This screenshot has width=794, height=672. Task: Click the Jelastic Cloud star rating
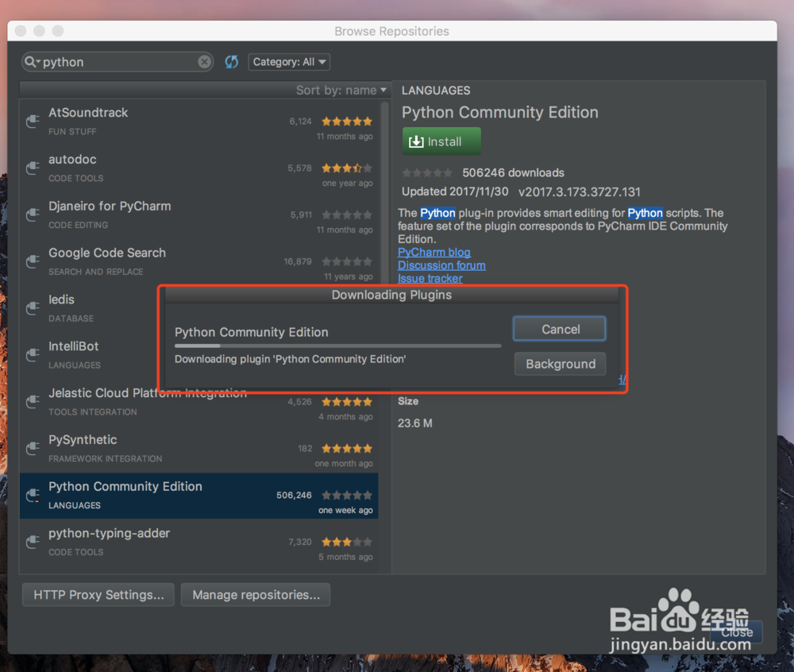[x=347, y=402]
